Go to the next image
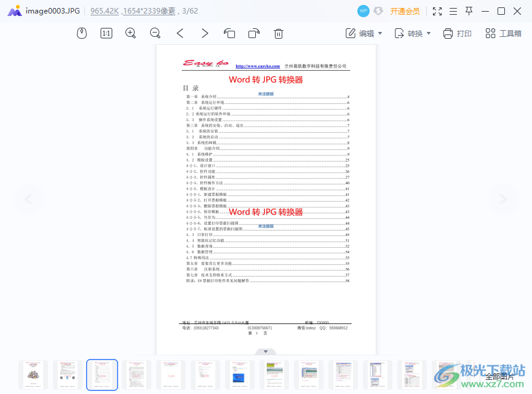Screen dimensions: 532x394 [x=204, y=33]
